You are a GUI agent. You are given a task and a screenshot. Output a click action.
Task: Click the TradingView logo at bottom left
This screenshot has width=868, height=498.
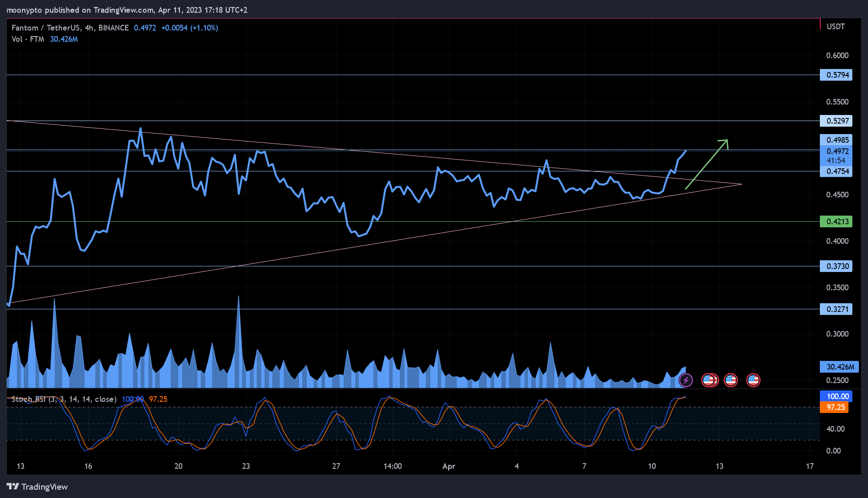coord(37,487)
